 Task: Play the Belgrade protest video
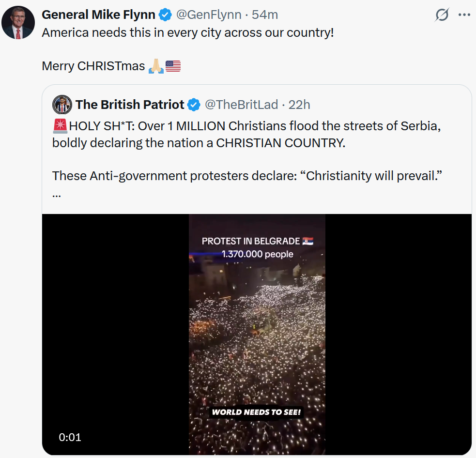(257, 334)
